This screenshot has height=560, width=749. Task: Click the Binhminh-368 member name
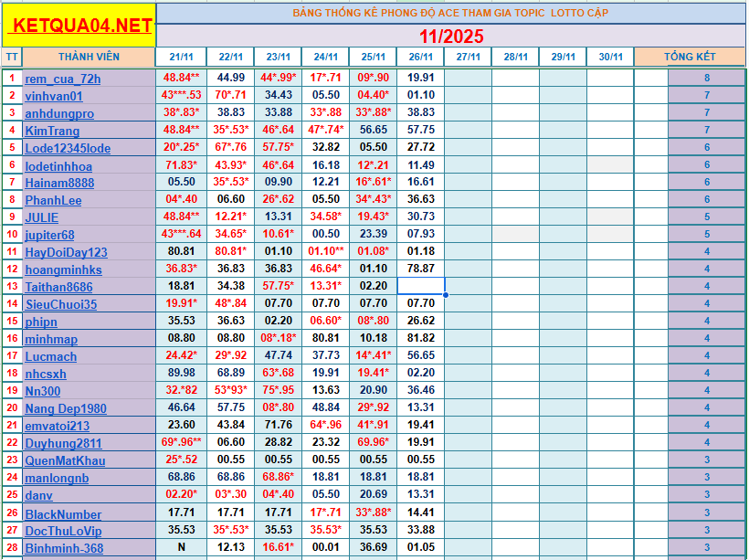coord(64,549)
